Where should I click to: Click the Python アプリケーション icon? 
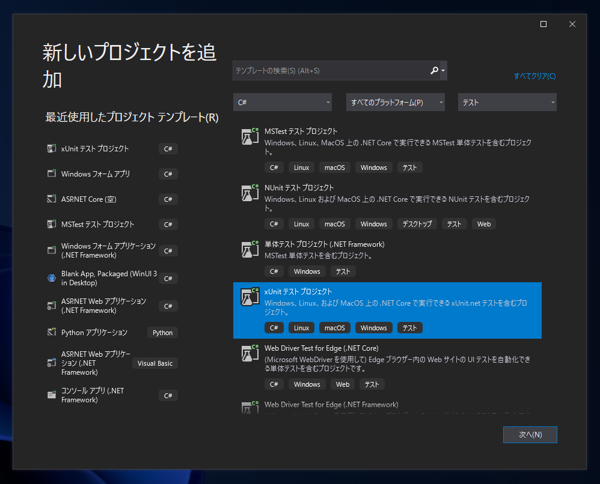click(x=51, y=332)
